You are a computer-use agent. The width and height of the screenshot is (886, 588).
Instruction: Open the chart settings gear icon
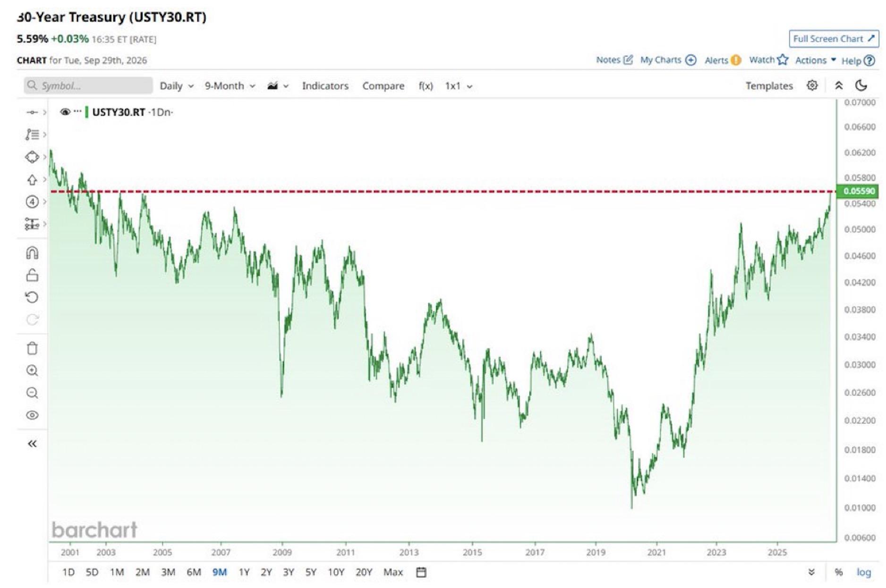click(812, 85)
